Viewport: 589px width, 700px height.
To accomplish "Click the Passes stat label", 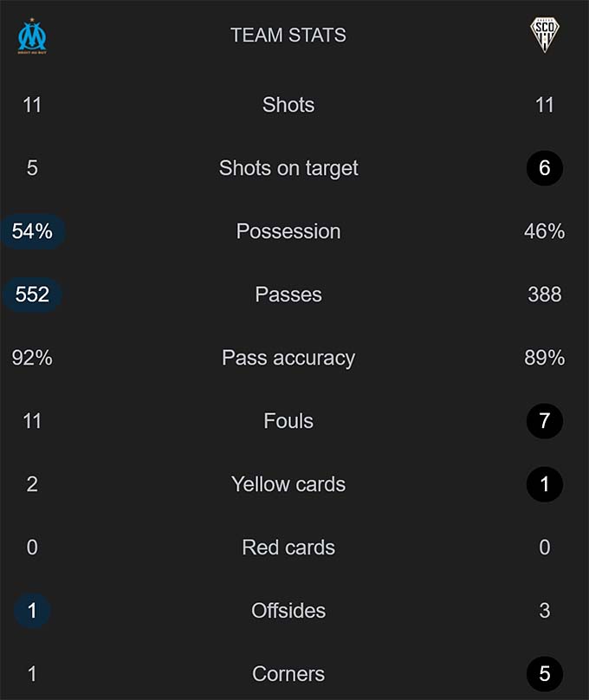I will (x=288, y=295).
